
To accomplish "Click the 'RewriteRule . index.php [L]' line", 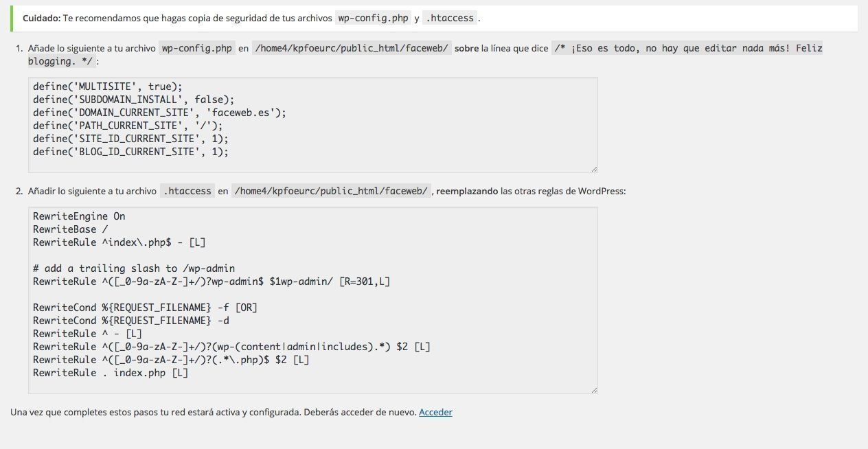I will point(111,373).
